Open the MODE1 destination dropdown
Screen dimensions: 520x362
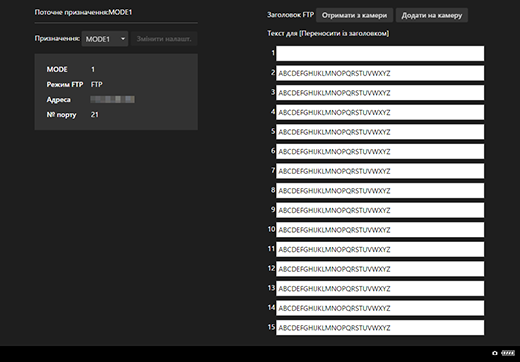click(x=105, y=39)
